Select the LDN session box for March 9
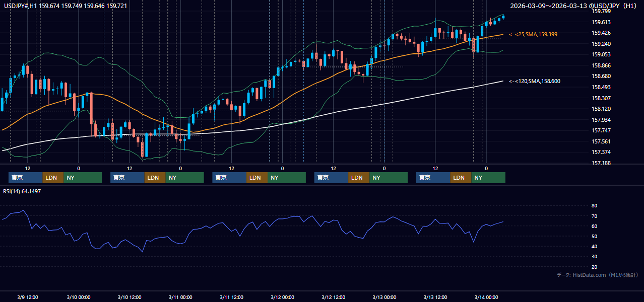The height and width of the screenshot is (302, 644). [x=53, y=178]
